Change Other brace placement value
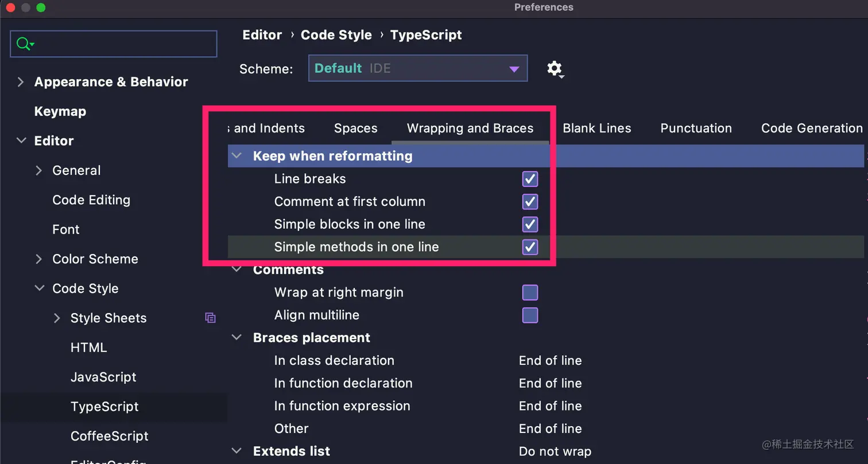Image resolution: width=868 pixels, height=464 pixels. (x=551, y=428)
